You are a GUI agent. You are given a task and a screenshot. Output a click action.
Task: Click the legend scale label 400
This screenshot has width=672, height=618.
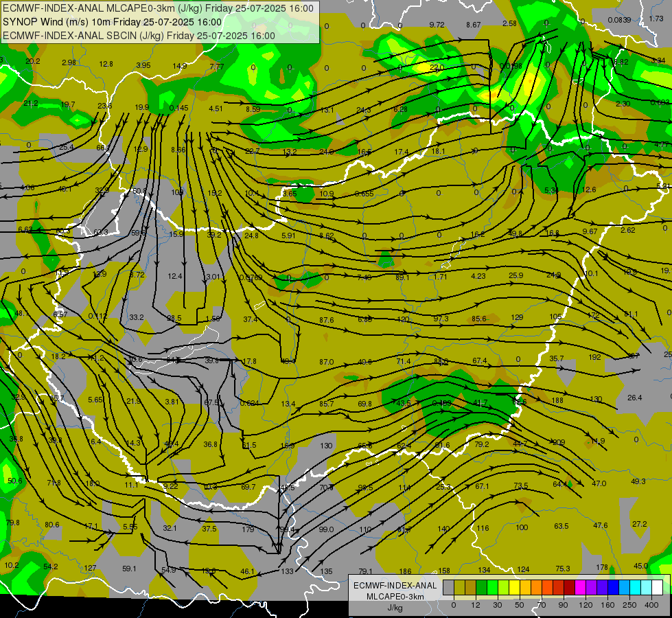pos(651,605)
